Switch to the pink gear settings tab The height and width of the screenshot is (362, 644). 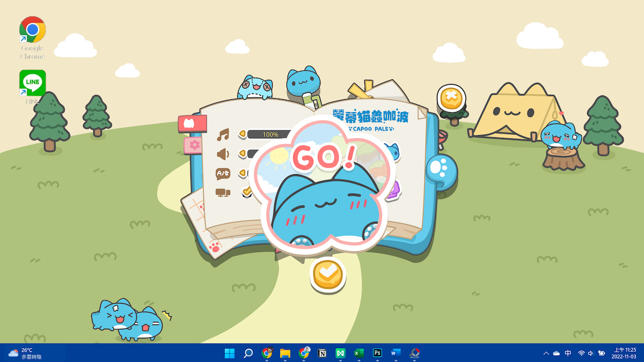click(x=193, y=145)
